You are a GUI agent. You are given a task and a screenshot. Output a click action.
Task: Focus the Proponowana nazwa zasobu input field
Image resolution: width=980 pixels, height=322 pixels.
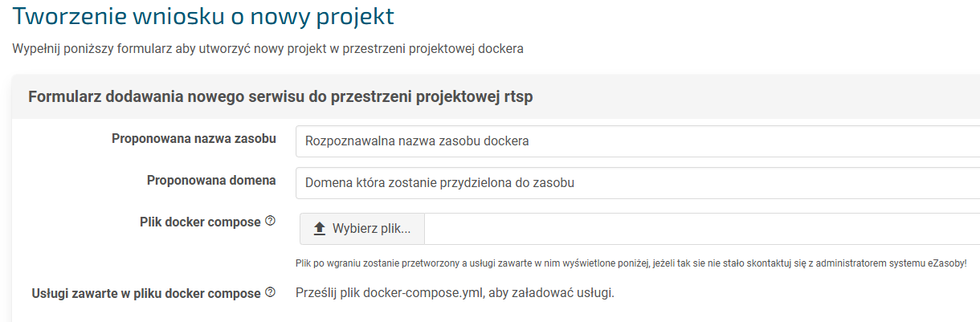[635, 141]
